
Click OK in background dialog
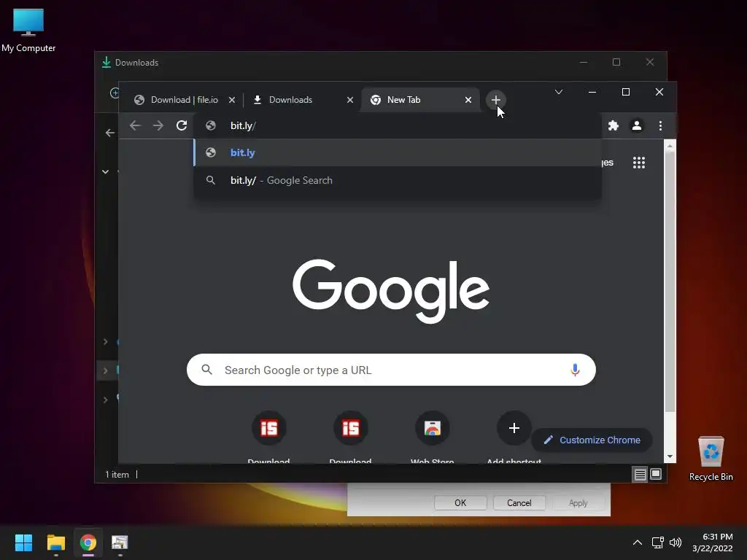click(x=460, y=503)
